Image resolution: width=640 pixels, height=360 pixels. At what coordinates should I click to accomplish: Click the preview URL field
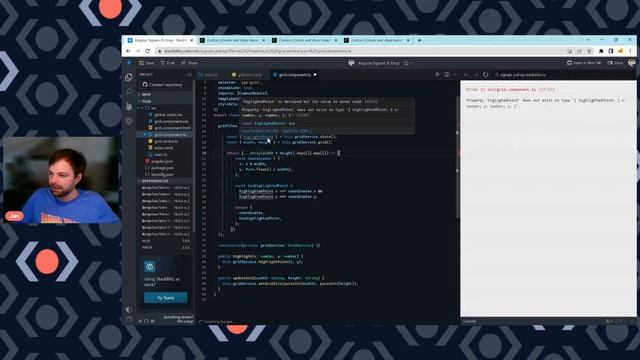563,75
